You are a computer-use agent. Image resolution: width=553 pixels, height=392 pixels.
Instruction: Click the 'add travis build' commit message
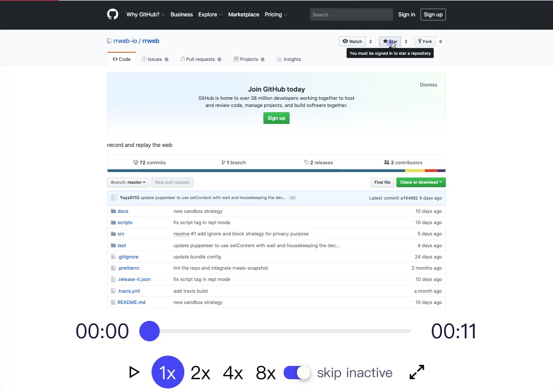190,291
